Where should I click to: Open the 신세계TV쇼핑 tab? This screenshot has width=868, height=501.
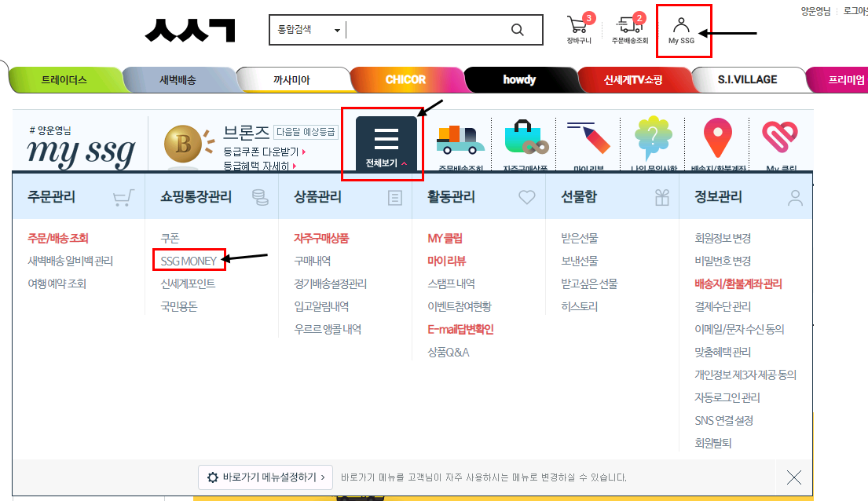[632, 80]
